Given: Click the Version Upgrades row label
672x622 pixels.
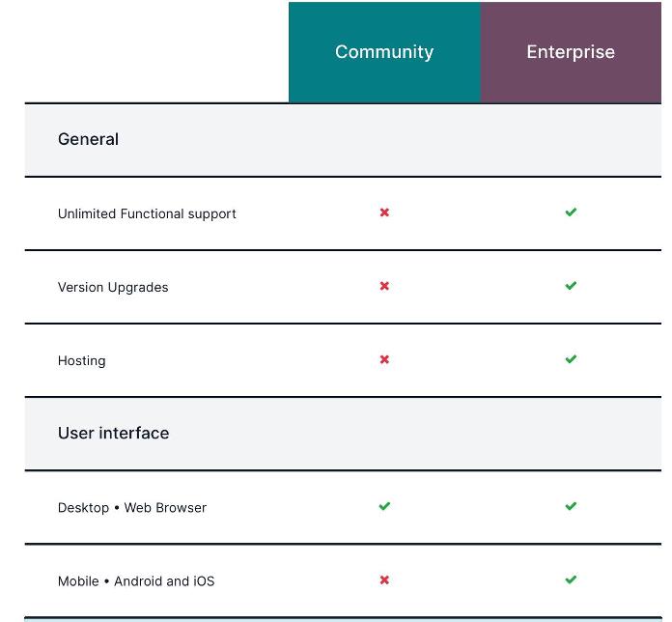Looking at the screenshot, I should [113, 287].
